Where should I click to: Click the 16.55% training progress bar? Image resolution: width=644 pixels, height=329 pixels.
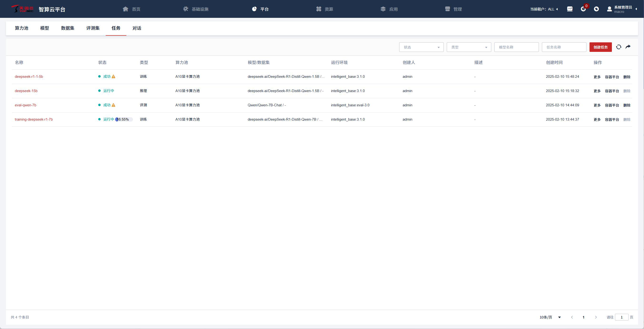pyautogui.click(x=124, y=119)
